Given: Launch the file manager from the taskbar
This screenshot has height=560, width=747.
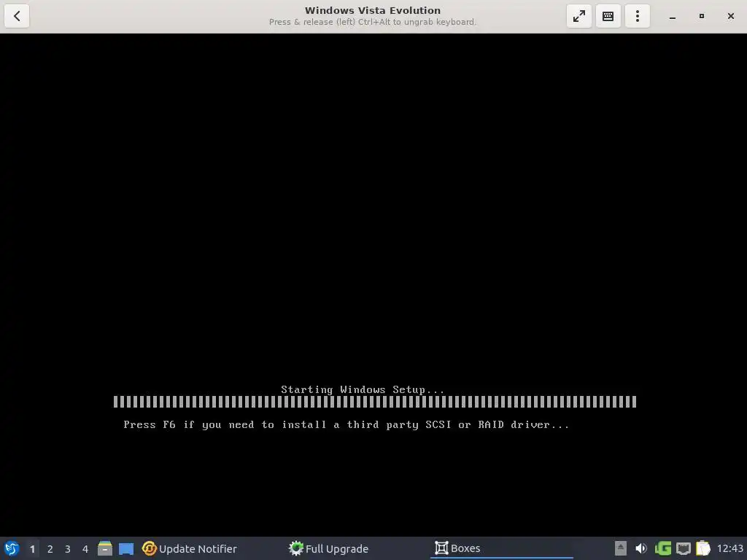Looking at the screenshot, I should click(x=105, y=548).
